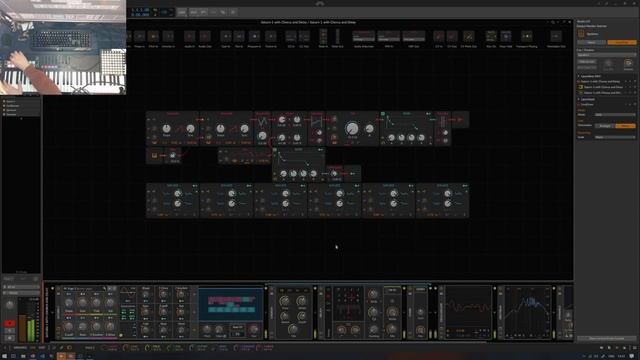The height and width of the screenshot is (360, 640).
Task: Click the transport position display at top
Action: pyautogui.click(x=140, y=12)
